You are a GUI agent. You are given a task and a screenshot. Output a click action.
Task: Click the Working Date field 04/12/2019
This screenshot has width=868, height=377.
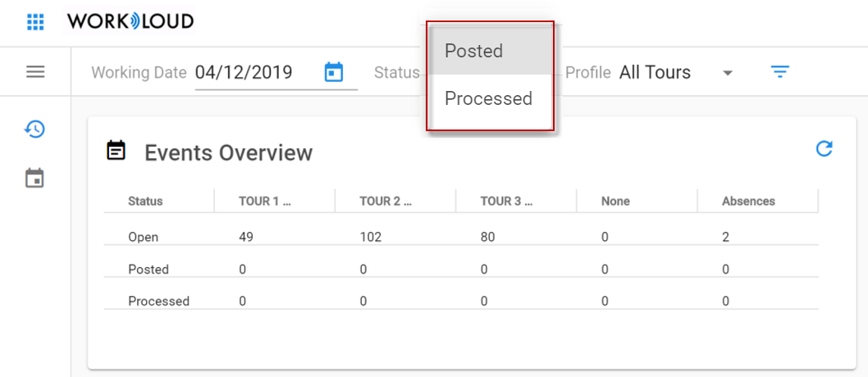[x=244, y=72]
